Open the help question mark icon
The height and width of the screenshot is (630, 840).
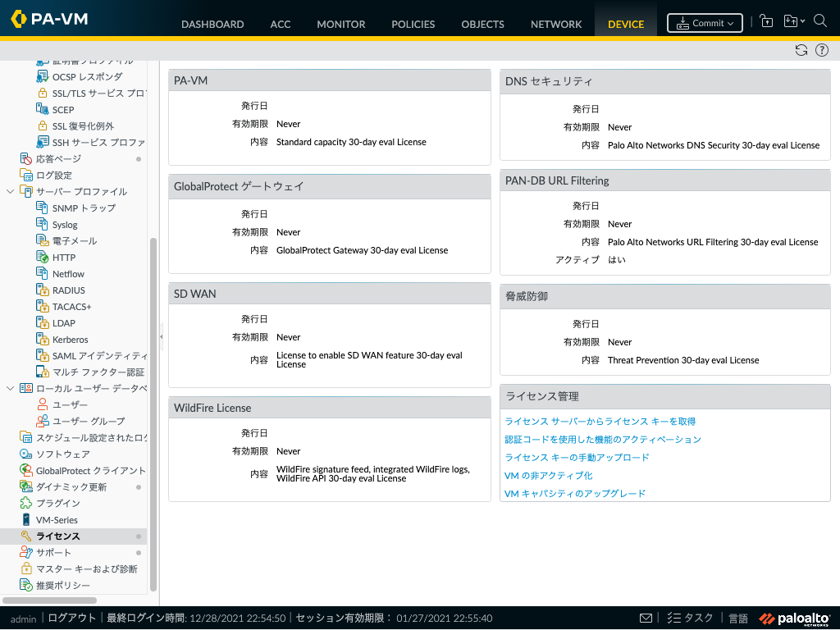(x=822, y=50)
